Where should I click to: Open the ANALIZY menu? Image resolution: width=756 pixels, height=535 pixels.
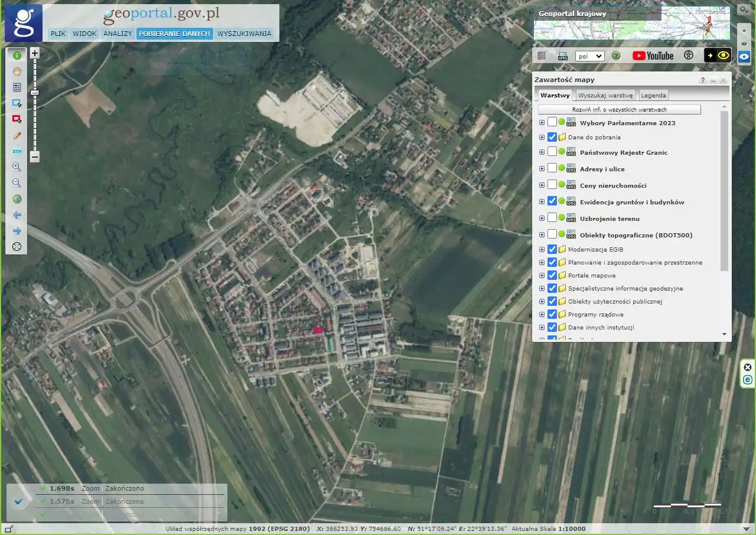point(118,34)
